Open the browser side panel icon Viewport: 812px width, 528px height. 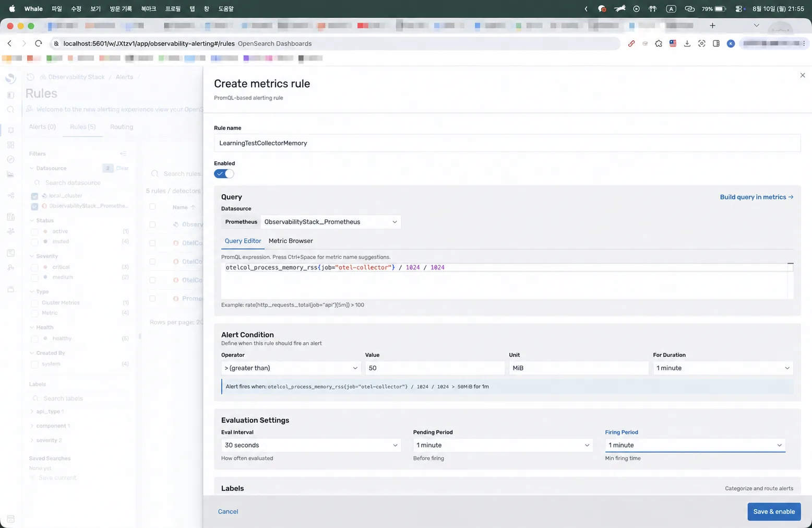click(716, 43)
